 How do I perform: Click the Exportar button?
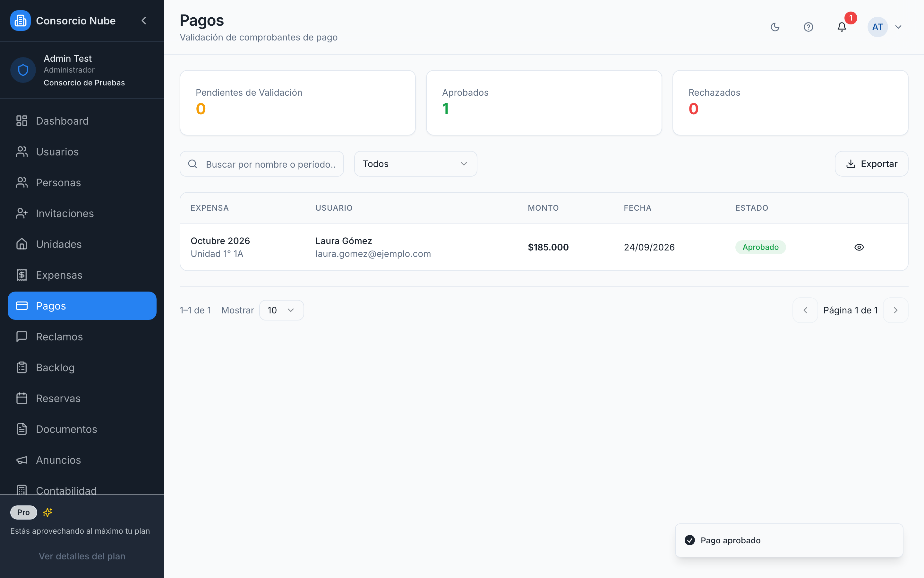pyautogui.click(x=871, y=164)
